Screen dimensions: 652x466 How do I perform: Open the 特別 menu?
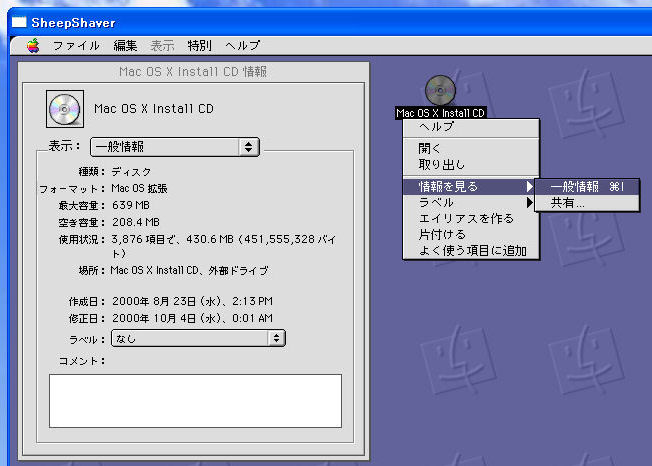(x=199, y=45)
